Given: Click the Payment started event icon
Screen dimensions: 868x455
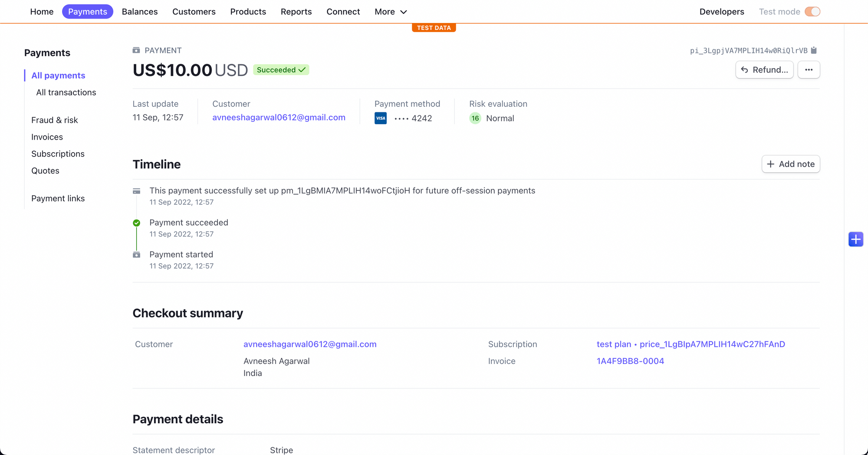Looking at the screenshot, I should (x=136, y=255).
